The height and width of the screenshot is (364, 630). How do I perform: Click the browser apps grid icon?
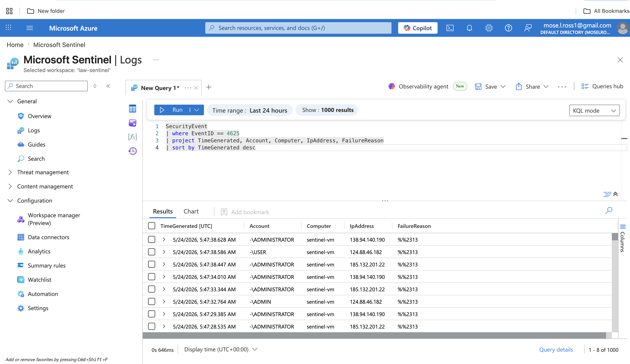tap(9, 11)
